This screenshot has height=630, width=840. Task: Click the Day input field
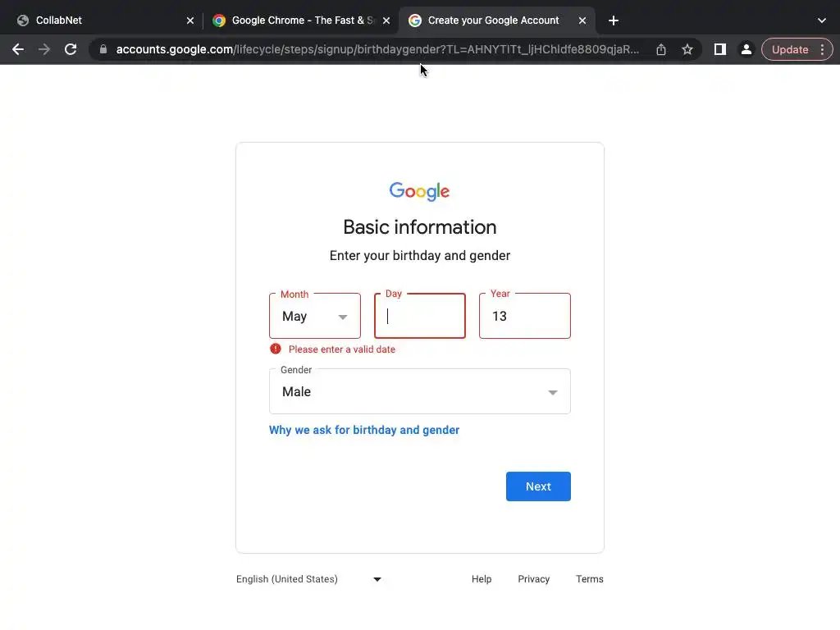(420, 316)
